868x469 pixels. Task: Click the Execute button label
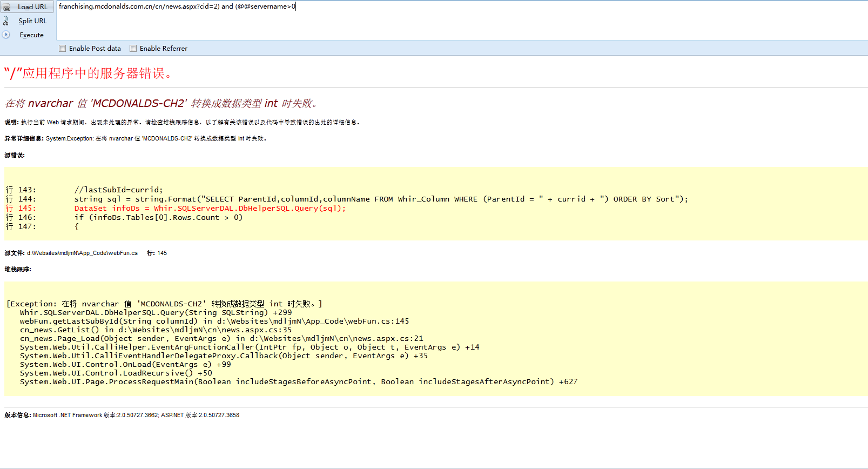pyautogui.click(x=31, y=35)
